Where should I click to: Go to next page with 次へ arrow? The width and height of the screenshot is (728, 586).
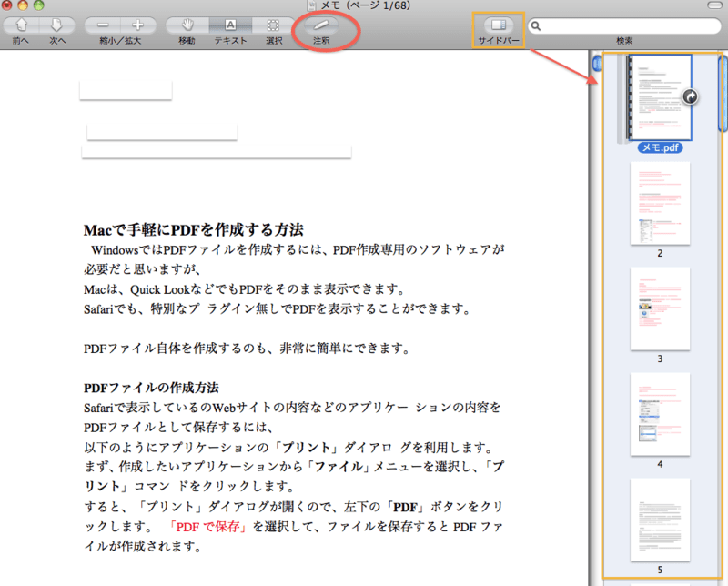[58, 25]
